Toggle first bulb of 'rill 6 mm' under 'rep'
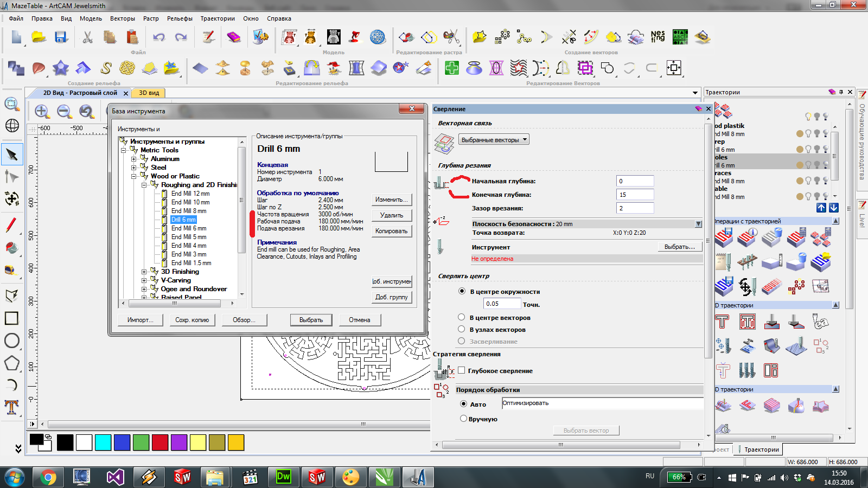Image resolution: width=868 pixels, height=488 pixels. 808,149
